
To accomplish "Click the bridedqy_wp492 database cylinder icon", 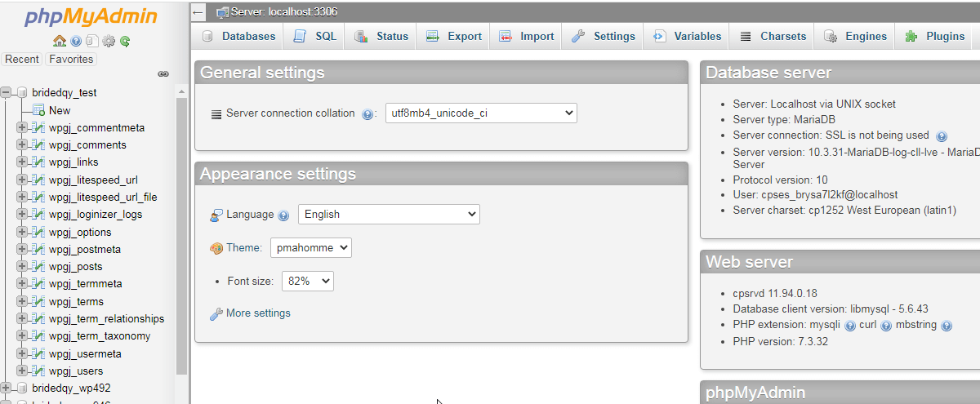I will [x=23, y=388].
